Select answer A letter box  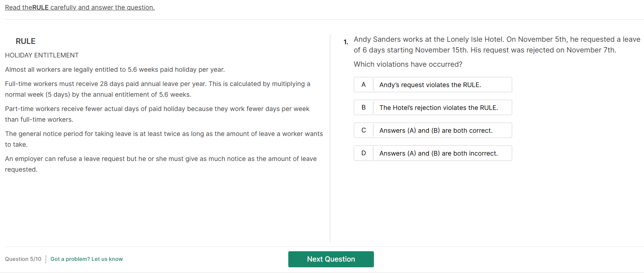pos(364,85)
